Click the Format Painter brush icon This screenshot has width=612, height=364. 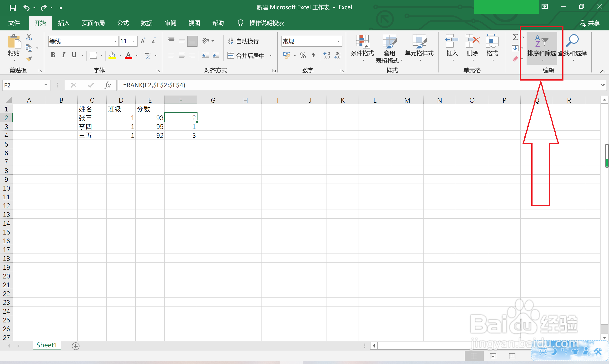[29, 59]
